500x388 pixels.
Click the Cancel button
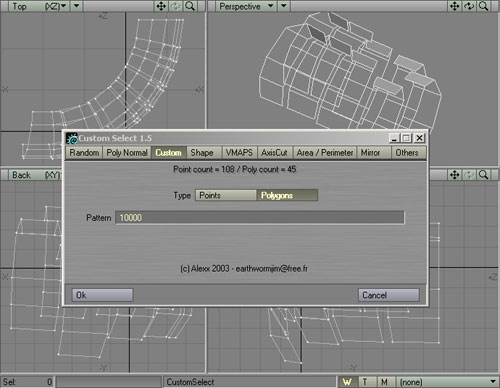pyautogui.click(x=389, y=295)
